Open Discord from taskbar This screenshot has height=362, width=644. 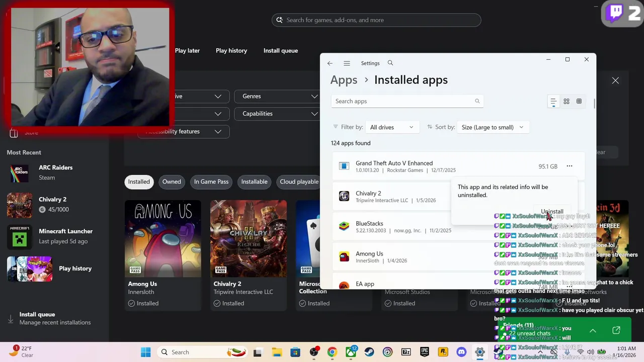461,352
